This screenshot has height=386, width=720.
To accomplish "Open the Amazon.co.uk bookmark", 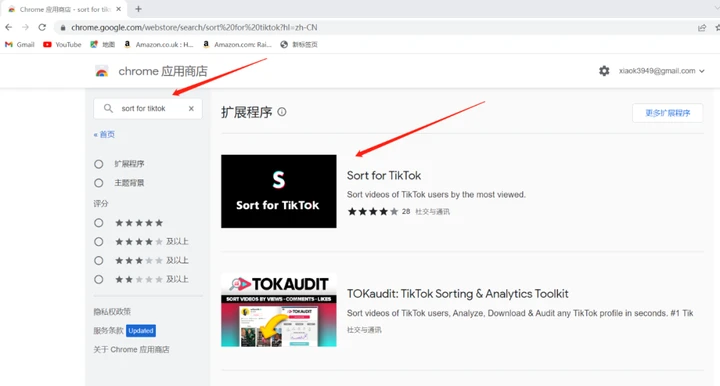I will (159, 45).
